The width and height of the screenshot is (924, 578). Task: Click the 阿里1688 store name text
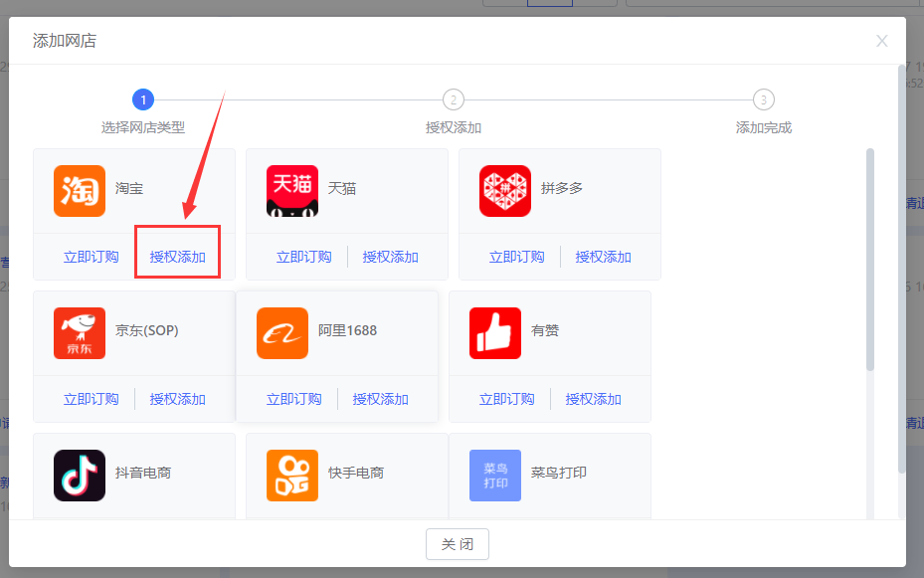pos(347,330)
